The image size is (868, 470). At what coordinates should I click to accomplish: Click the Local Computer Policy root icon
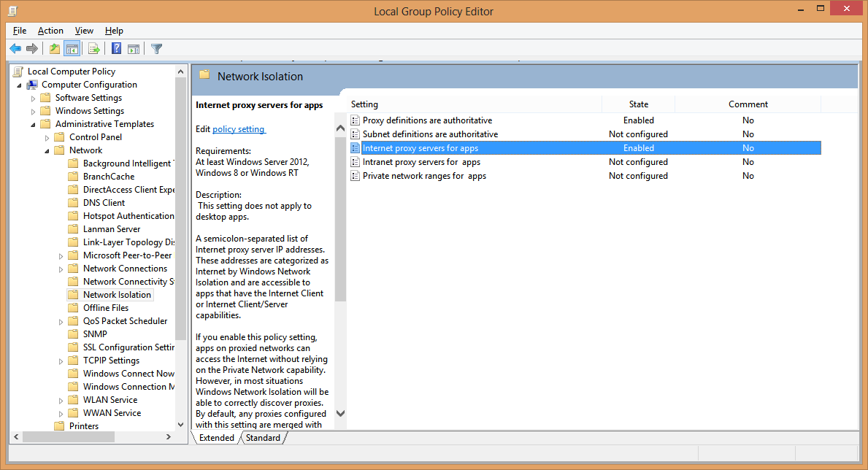coord(18,72)
